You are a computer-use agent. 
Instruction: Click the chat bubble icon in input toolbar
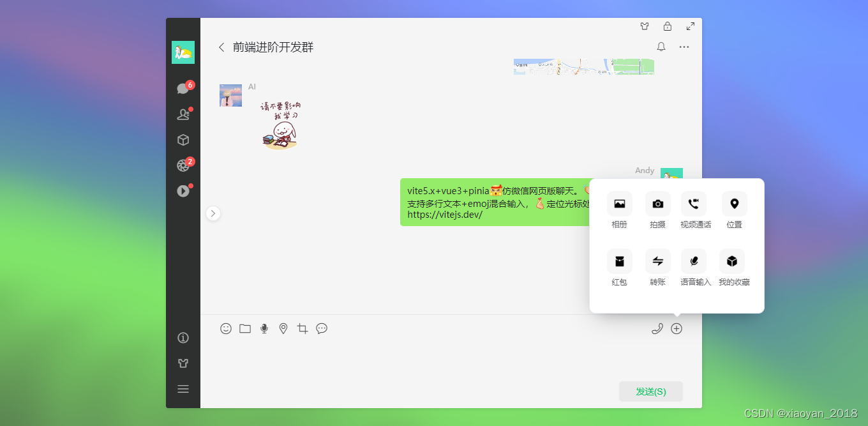[322, 328]
